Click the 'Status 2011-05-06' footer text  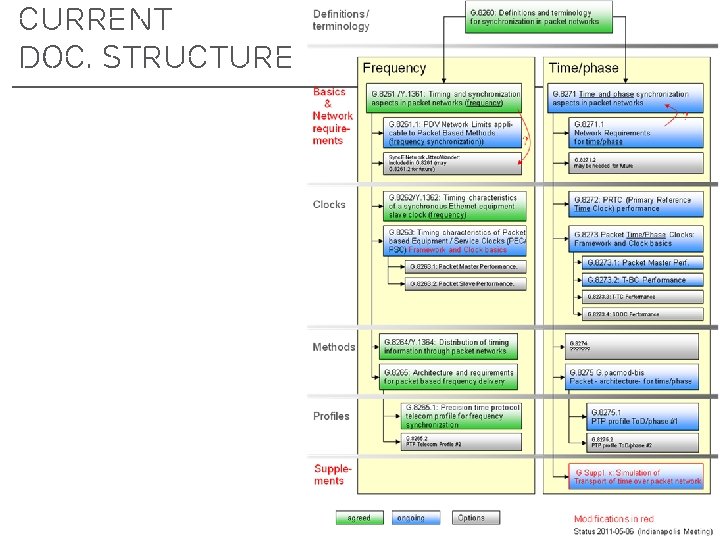(643, 531)
